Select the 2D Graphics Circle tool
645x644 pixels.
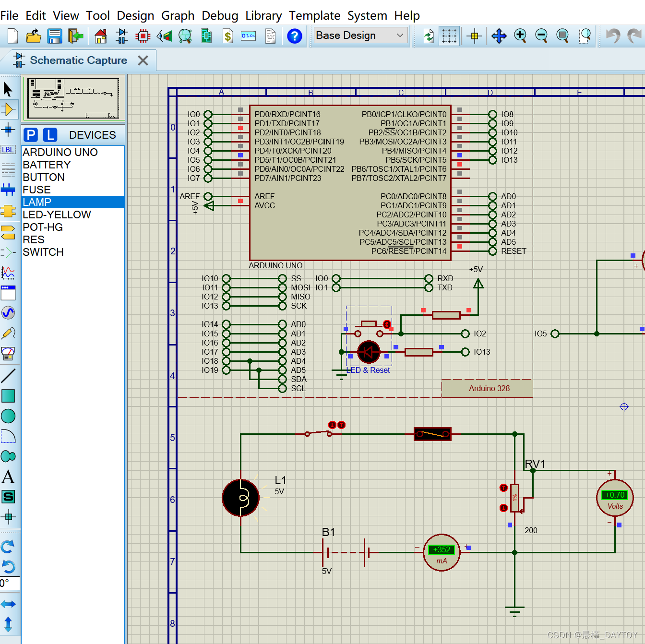8,416
